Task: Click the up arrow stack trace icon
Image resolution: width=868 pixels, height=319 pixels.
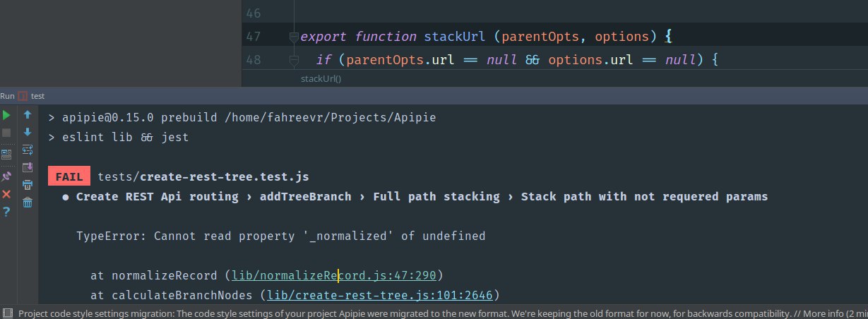Action: click(28, 114)
